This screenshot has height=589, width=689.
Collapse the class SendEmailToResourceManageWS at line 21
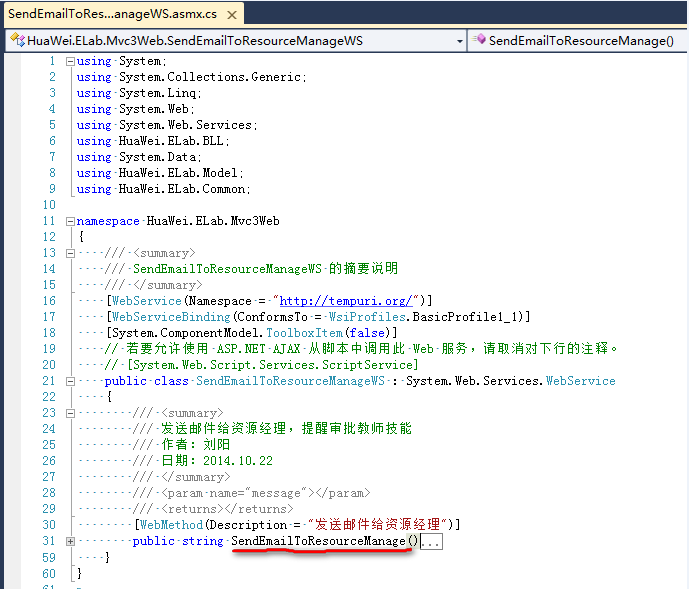pos(70,382)
